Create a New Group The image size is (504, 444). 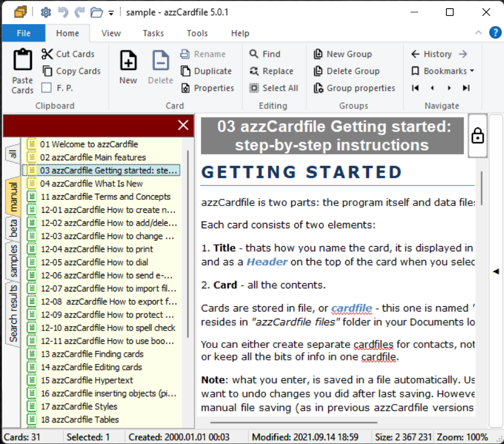click(x=343, y=54)
